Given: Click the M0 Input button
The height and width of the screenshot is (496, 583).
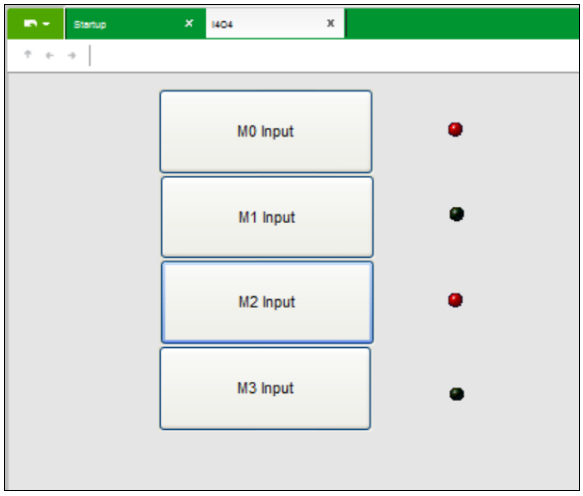Looking at the screenshot, I should [x=266, y=131].
